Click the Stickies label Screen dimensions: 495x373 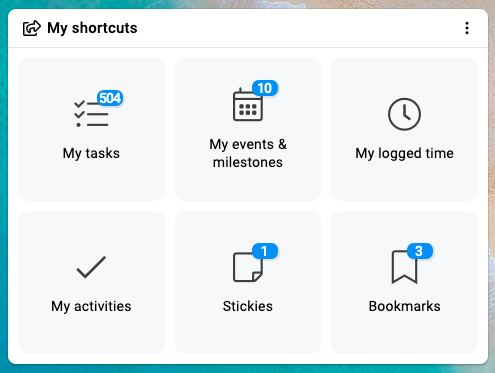click(248, 306)
